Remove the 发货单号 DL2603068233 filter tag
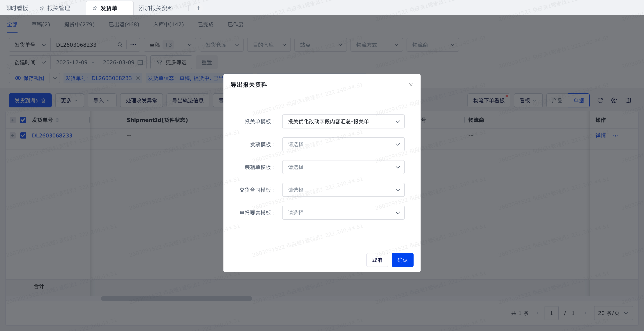Image resolution: width=644 pixels, height=331 pixels. [x=138, y=78]
